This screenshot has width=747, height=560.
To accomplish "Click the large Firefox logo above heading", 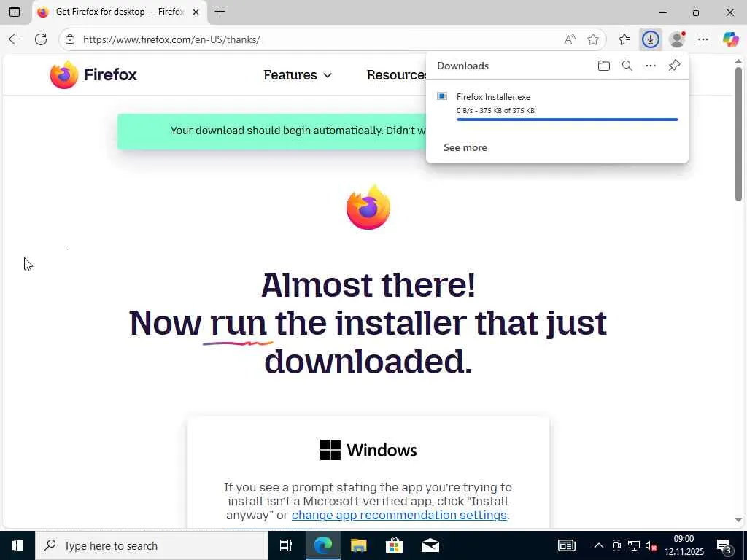I will pyautogui.click(x=368, y=207).
